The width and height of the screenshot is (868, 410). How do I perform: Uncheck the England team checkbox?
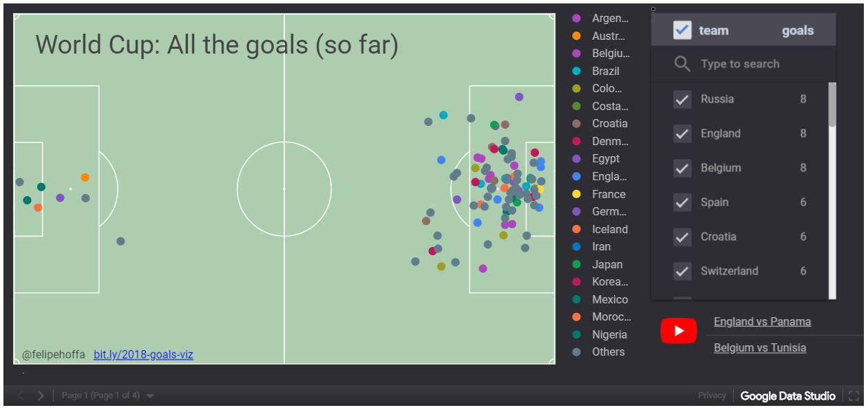(x=682, y=134)
